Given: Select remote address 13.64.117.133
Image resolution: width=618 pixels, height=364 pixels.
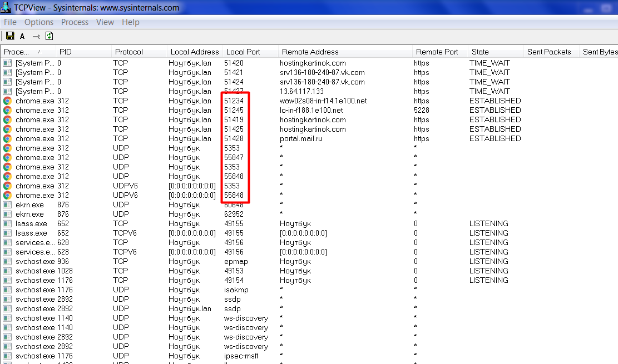Looking at the screenshot, I should pos(301,91).
